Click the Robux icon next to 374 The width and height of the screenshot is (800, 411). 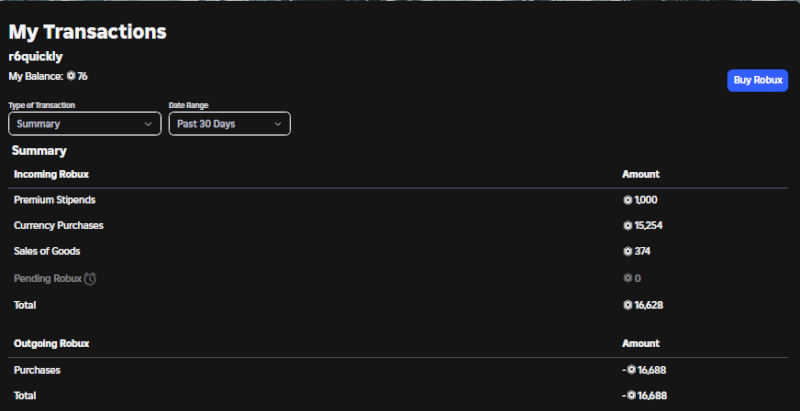click(628, 252)
